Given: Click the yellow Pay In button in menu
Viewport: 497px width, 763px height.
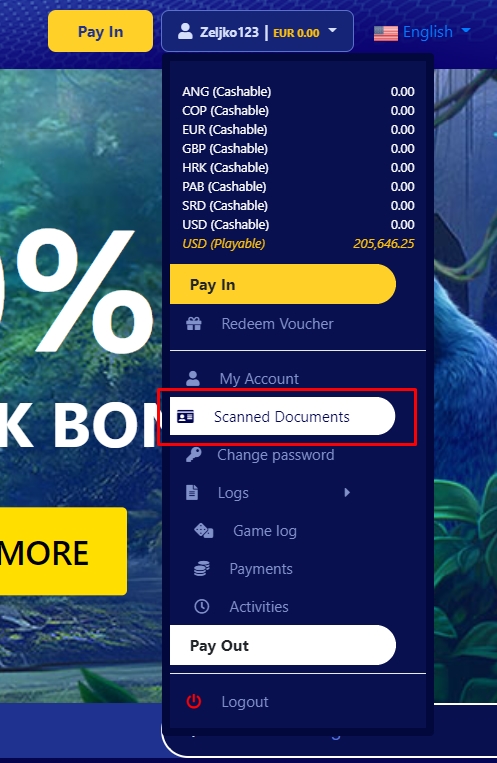Looking at the screenshot, I should 282,284.
